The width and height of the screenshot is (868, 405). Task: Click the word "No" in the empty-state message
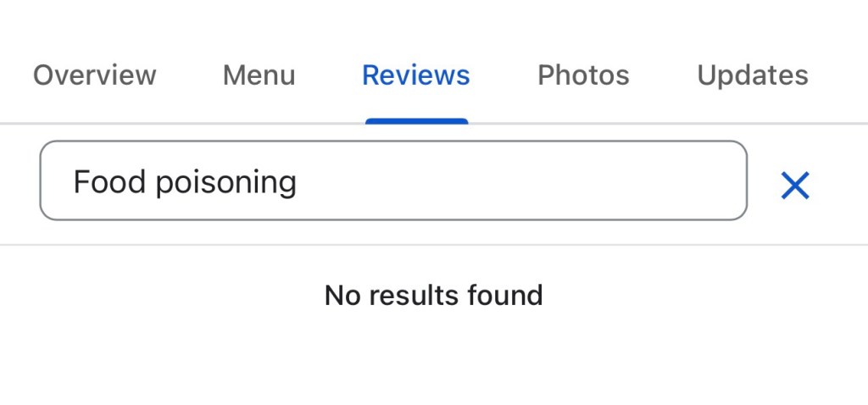click(x=341, y=295)
